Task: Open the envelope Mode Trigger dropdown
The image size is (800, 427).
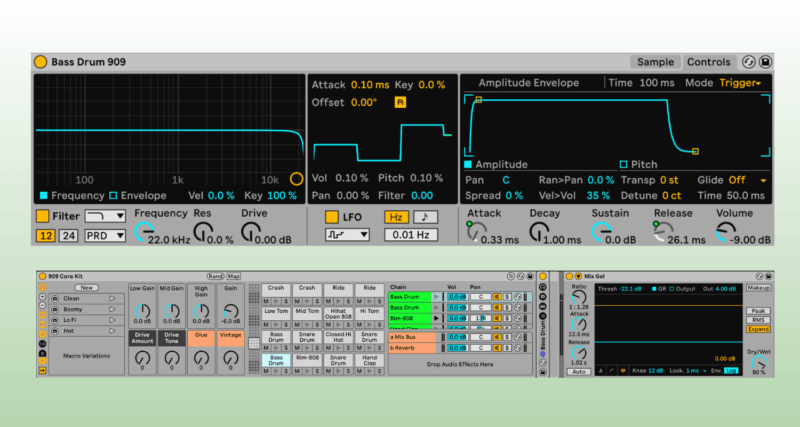Action: tap(740, 83)
